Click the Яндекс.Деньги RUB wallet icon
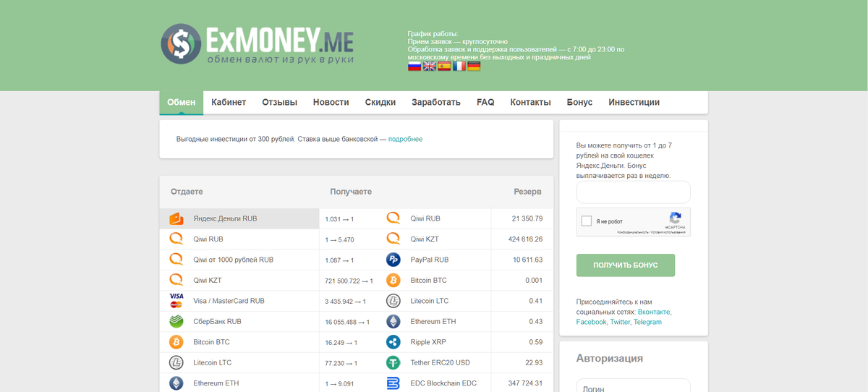 176,218
